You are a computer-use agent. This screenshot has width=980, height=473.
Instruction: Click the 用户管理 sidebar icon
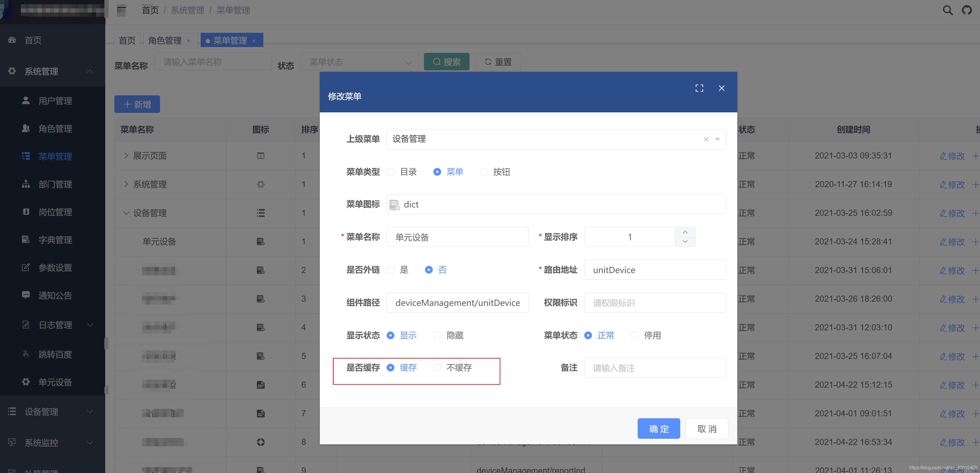[x=26, y=101]
